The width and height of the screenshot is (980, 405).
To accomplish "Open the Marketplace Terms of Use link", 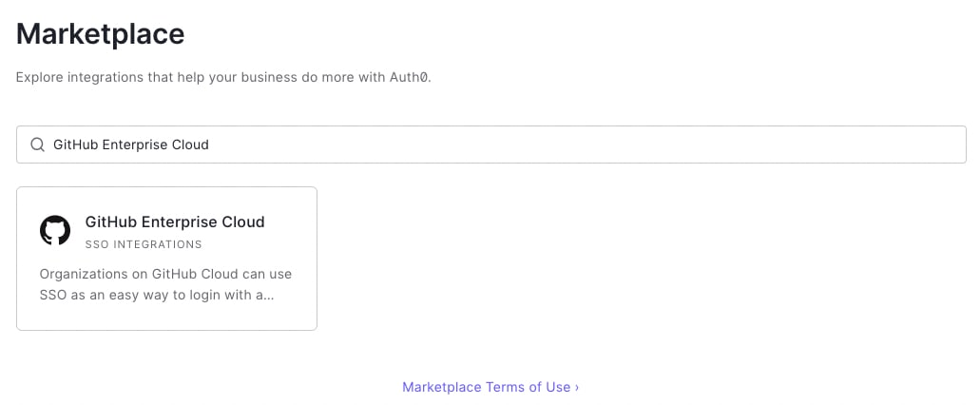I will point(490,387).
